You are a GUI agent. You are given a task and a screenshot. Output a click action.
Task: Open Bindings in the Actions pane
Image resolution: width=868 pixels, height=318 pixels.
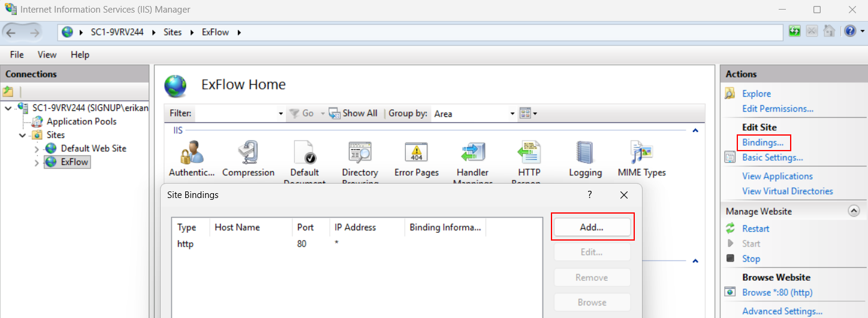[762, 142]
